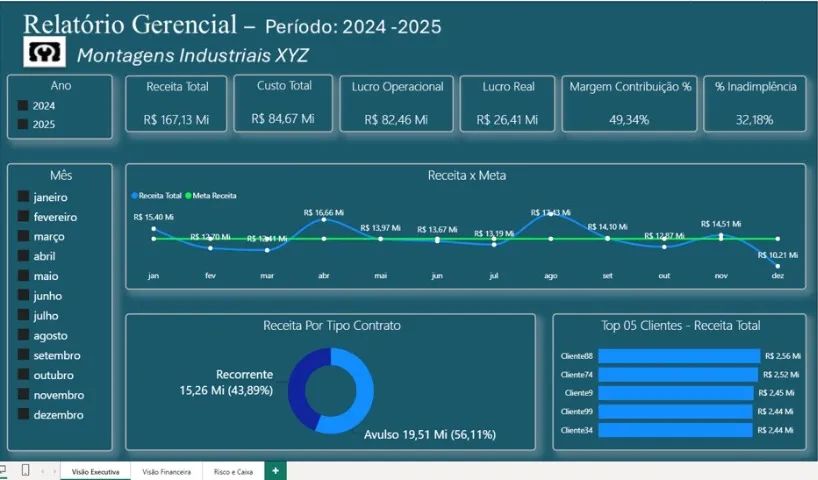Click the dez data point R$ 10,21 Mi

click(x=778, y=266)
